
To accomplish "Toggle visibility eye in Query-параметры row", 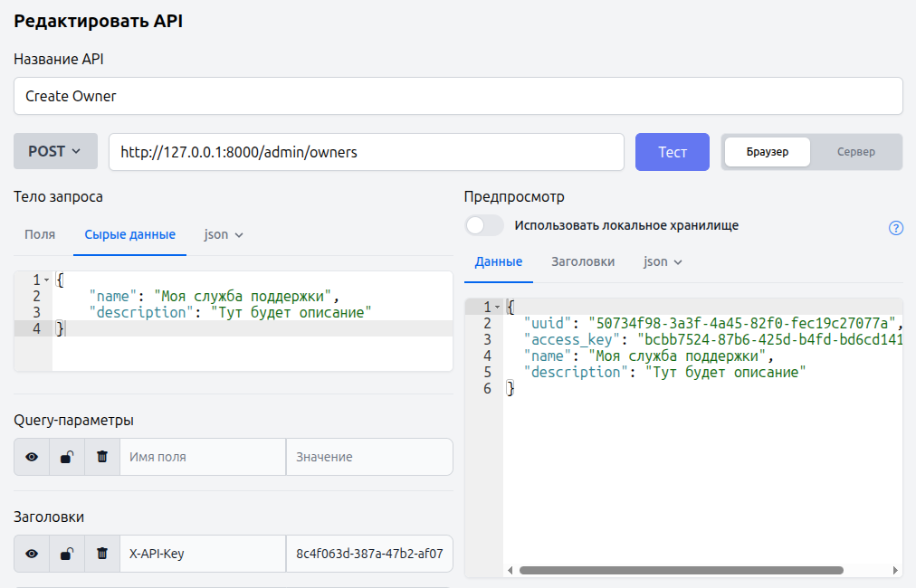I will click(x=32, y=457).
